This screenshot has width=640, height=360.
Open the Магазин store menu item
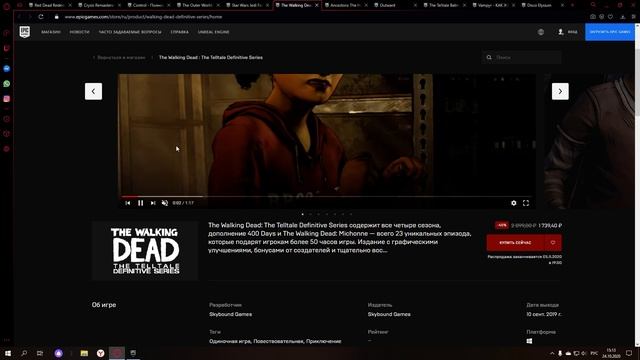(51, 32)
